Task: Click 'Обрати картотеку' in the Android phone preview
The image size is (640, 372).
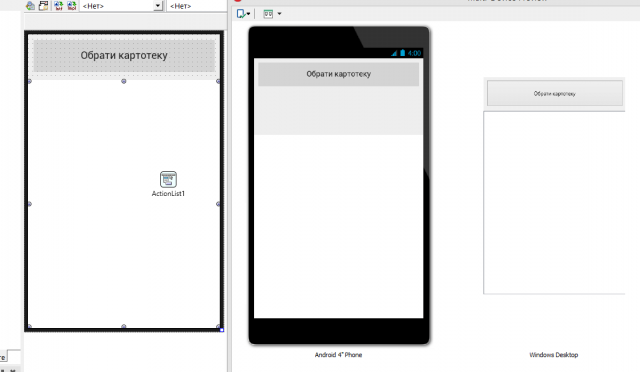Action: pos(338,74)
